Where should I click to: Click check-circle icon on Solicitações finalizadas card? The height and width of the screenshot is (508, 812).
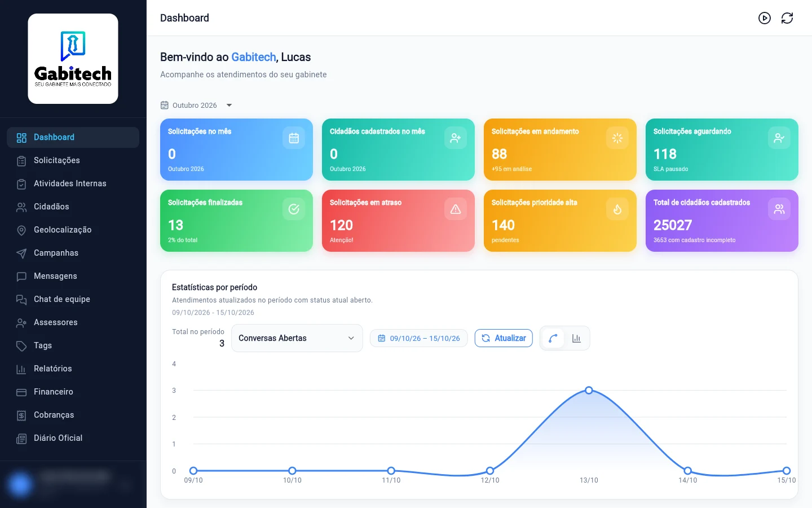click(294, 209)
